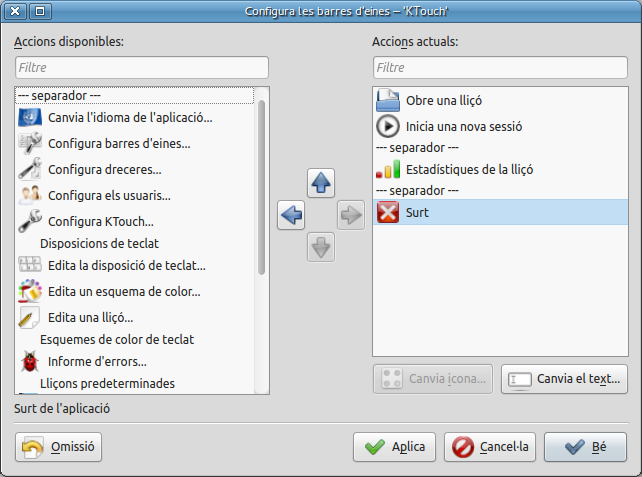Select 'Estadístiques de la lliçó' chart icon
The width and height of the screenshot is (642, 477).
coord(387,169)
